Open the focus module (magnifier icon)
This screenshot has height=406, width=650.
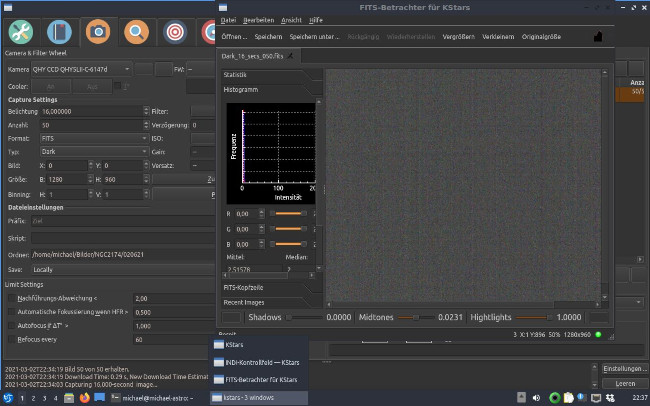[x=135, y=33]
